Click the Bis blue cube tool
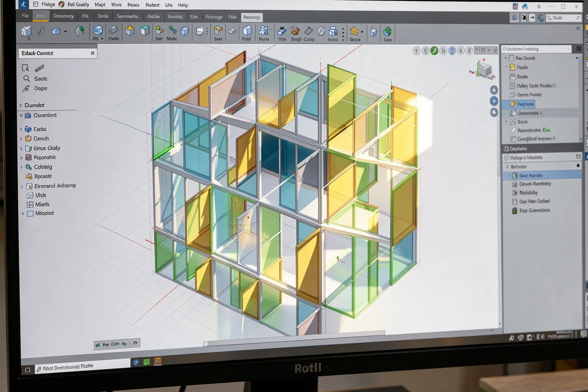 [x=98, y=30]
